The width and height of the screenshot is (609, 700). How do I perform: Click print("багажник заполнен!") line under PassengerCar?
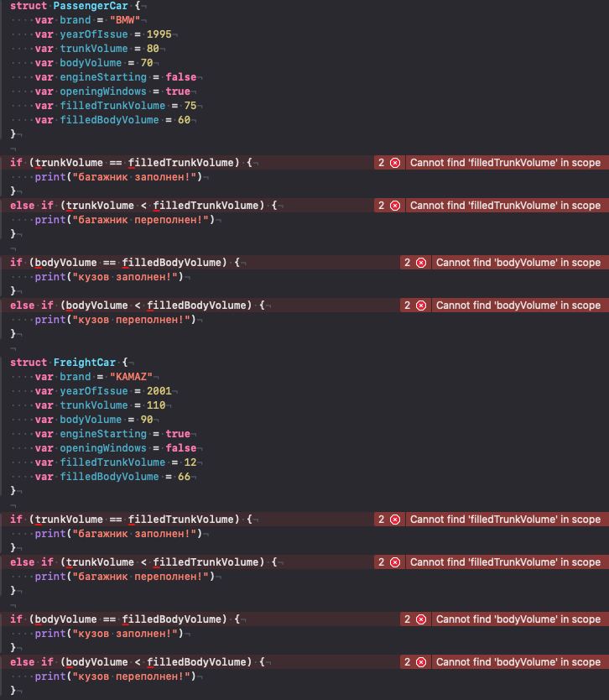[118, 177]
